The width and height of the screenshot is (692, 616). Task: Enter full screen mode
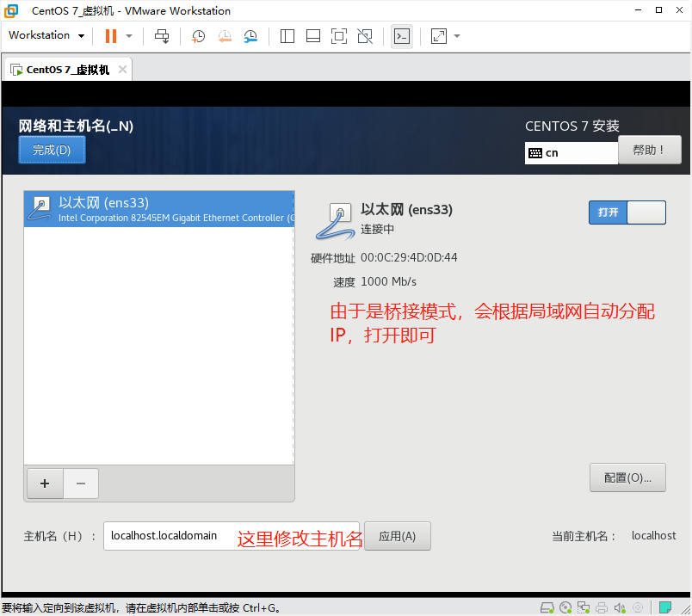[x=339, y=36]
